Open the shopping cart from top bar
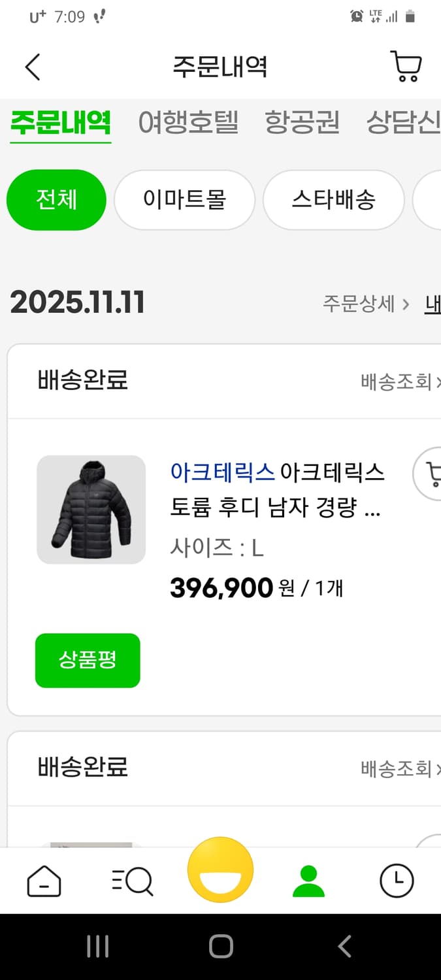The image size is (441, 980). [x=406, y=66]
